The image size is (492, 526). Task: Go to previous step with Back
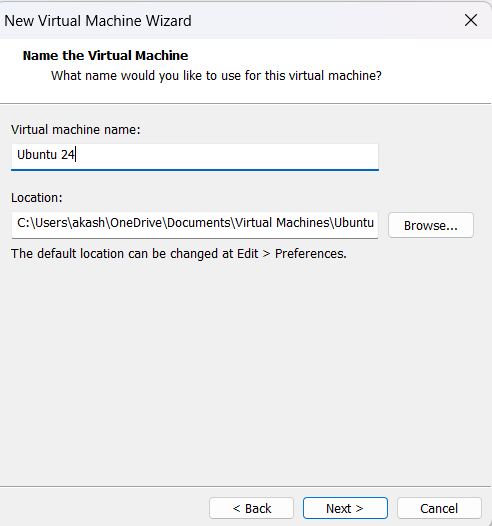[x=252, y=508]
